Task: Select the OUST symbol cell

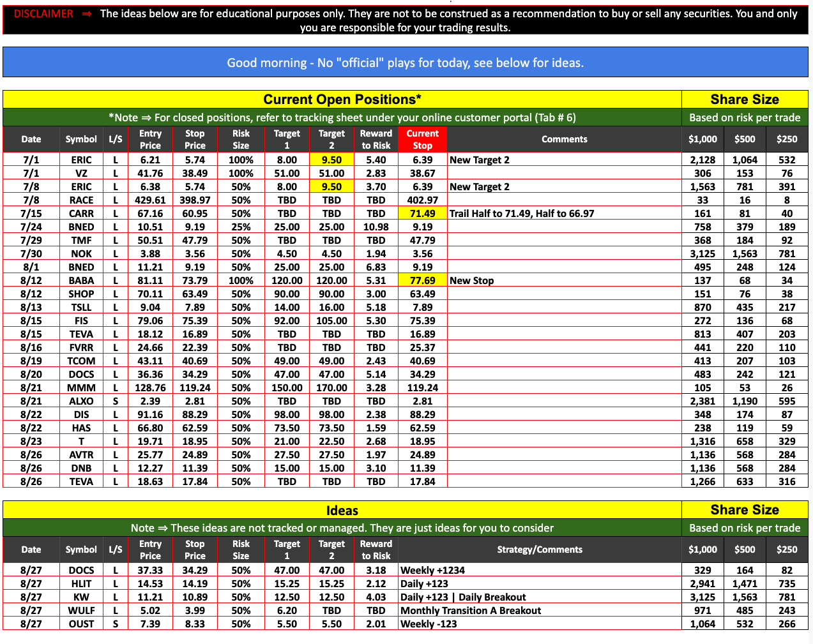Action: click(x=81, y=624)
